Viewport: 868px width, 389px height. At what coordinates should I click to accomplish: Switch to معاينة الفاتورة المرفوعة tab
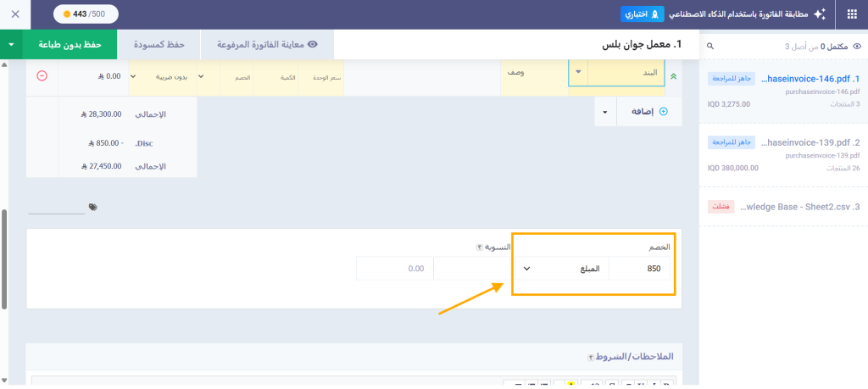click(x=266, y=44)
